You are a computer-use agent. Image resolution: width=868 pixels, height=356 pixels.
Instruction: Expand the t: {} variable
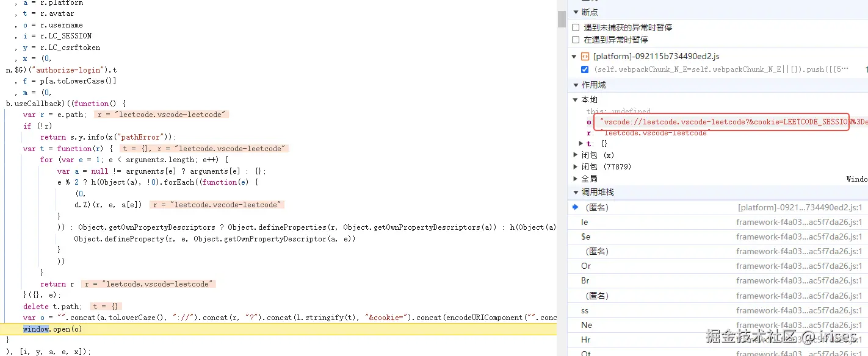pyautogui.click(x=581, y=143)
